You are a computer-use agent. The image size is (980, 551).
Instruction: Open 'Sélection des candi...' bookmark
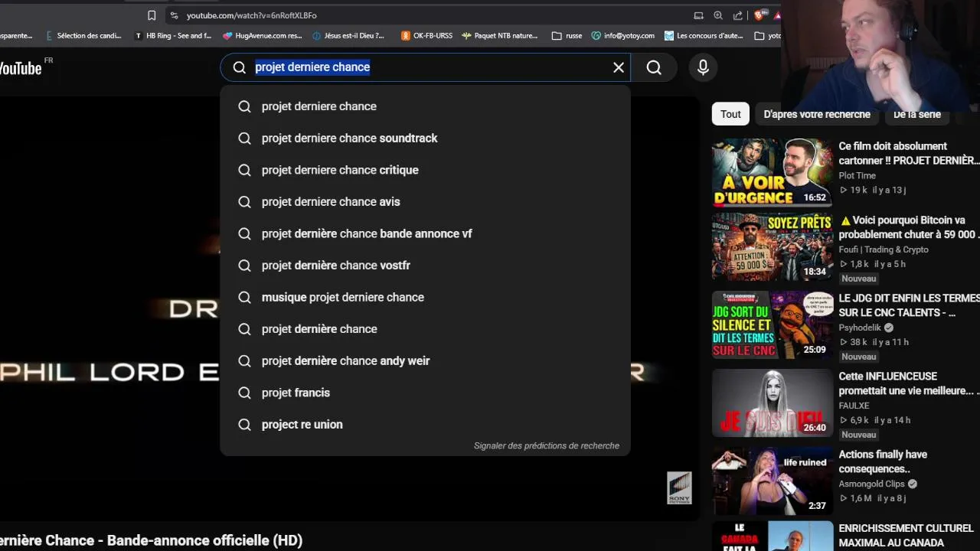pyautogui.click(x=84, y=35)
